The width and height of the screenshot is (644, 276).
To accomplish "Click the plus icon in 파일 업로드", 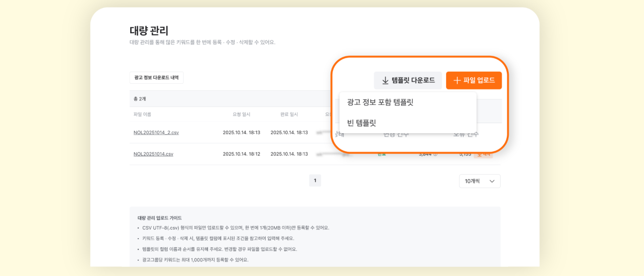I will click(x=457, y=81).
